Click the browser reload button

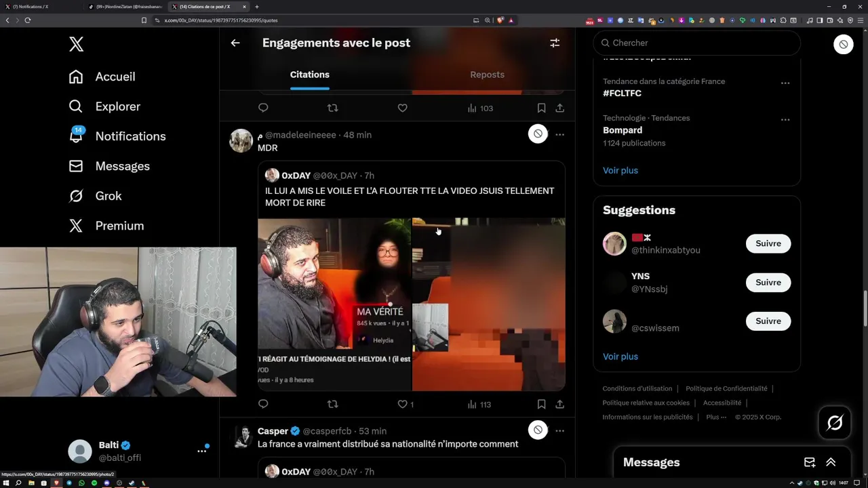28,20
